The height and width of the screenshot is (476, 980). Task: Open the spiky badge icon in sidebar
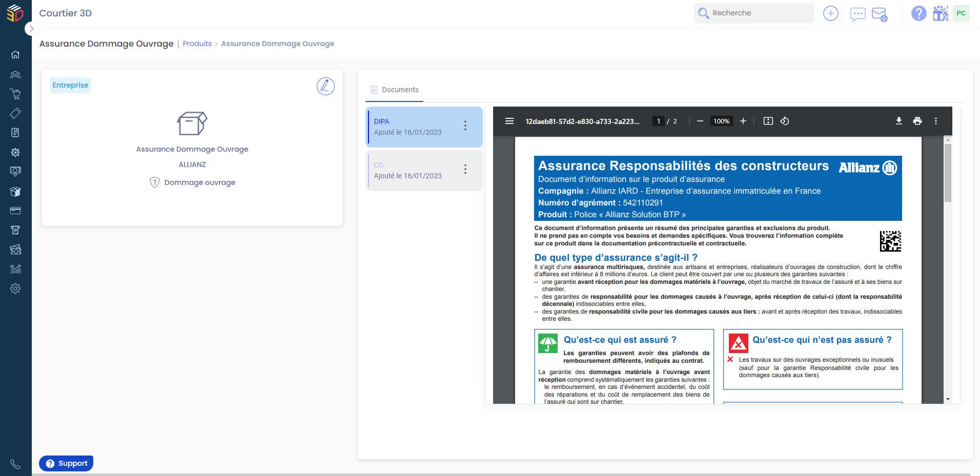coord(15,152)
